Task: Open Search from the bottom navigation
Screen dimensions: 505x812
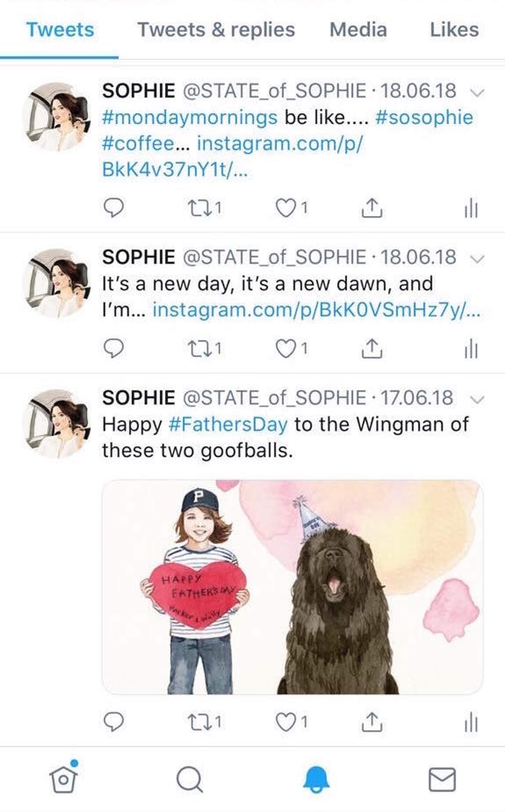Action: pos(190,779)
